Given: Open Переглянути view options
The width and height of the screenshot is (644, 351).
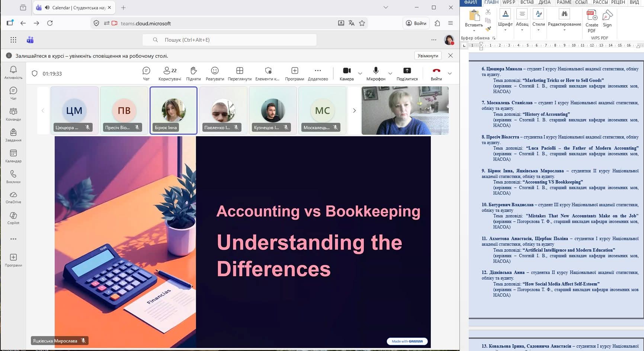Looking at the screenshot, I should (240, 73).
